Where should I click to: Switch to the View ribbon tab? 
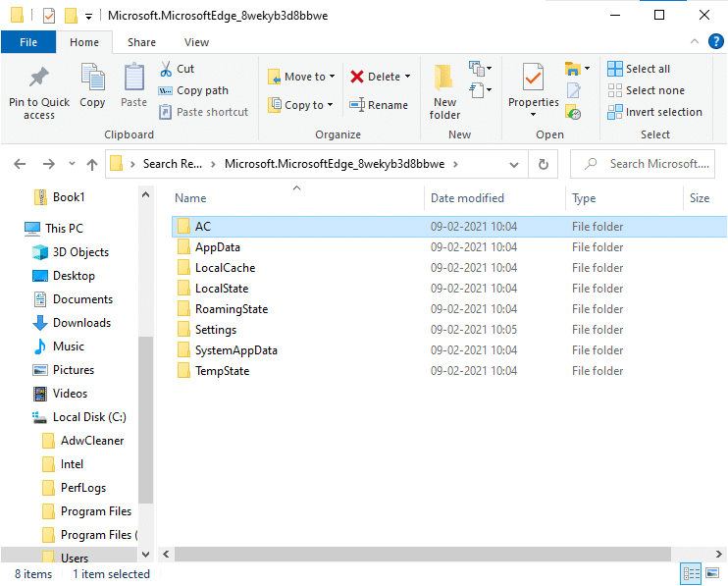[196, 42]
